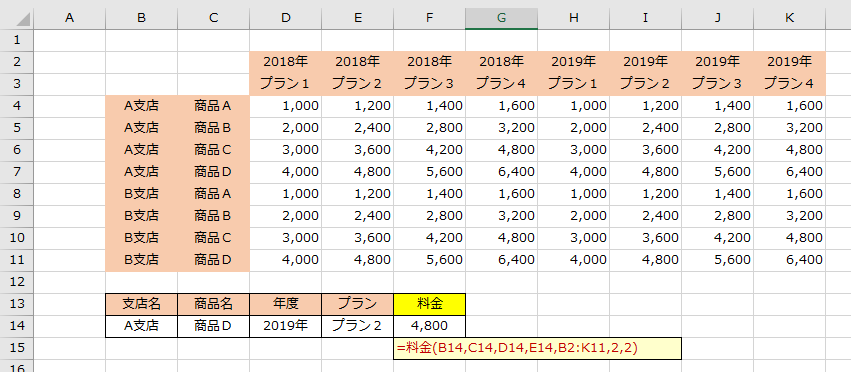Click cell D4 value 1,000
Image resolution: width=851 pixels, height=372 pixels.
285,106
